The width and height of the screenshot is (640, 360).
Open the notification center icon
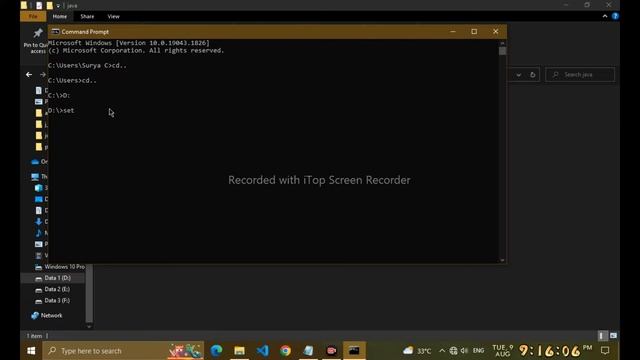pyautogui.click(x=605, y=351)
